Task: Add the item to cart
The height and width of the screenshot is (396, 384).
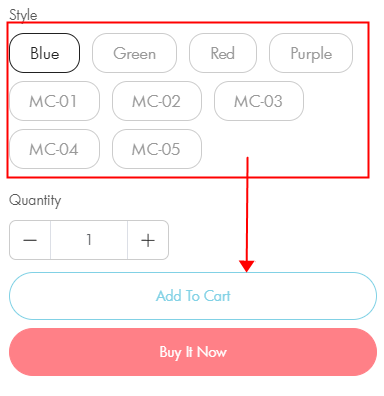Action: click(193, 296)
